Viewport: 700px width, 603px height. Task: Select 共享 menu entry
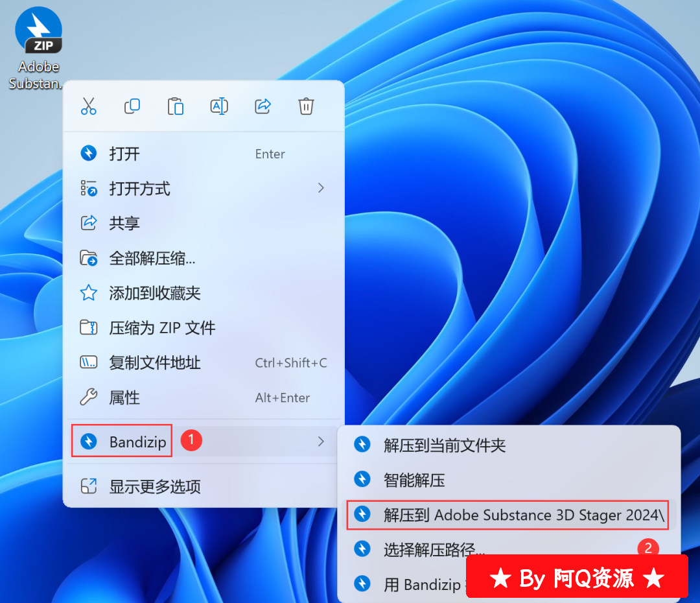point(204,223)
